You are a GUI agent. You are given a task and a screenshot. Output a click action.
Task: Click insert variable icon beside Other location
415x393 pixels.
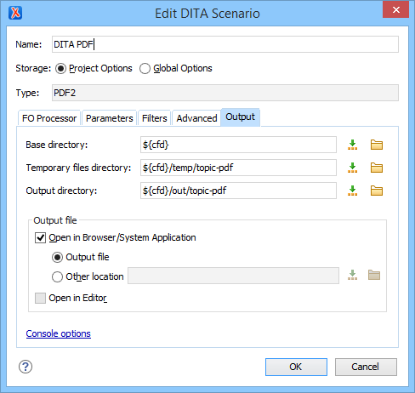352,275
